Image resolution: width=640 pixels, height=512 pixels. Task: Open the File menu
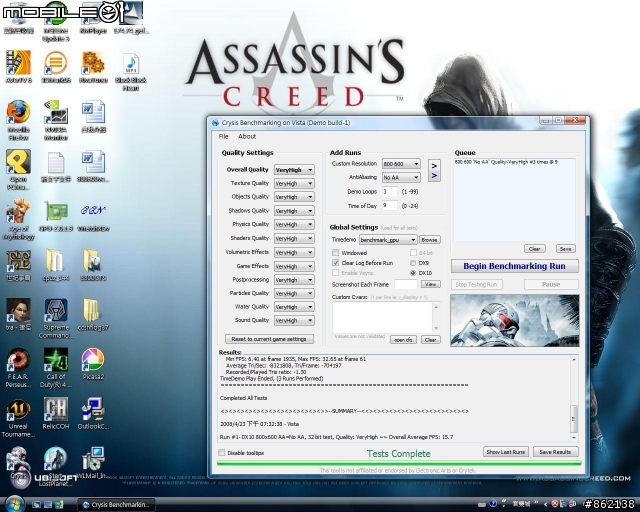(x=223, y=136)
